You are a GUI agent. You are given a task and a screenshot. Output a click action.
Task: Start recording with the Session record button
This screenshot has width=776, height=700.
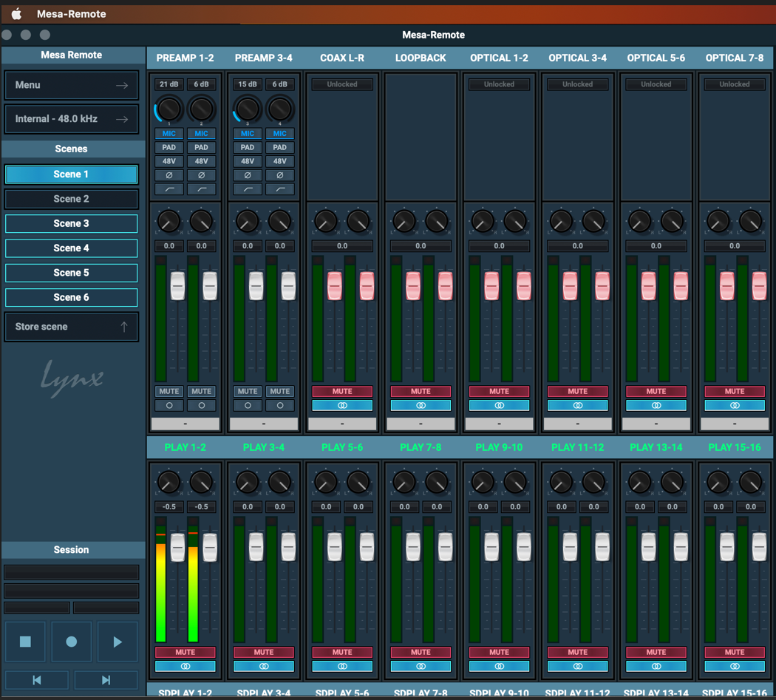[71, 642]
